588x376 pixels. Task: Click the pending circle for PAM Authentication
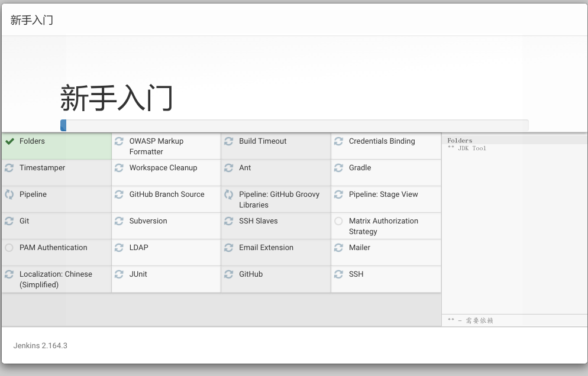coord(9,248)
